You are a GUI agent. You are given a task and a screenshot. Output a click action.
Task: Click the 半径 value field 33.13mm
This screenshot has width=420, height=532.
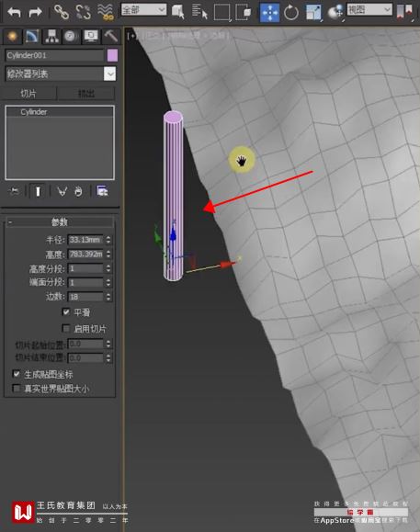pyautogui.click(x=85, y=240)
